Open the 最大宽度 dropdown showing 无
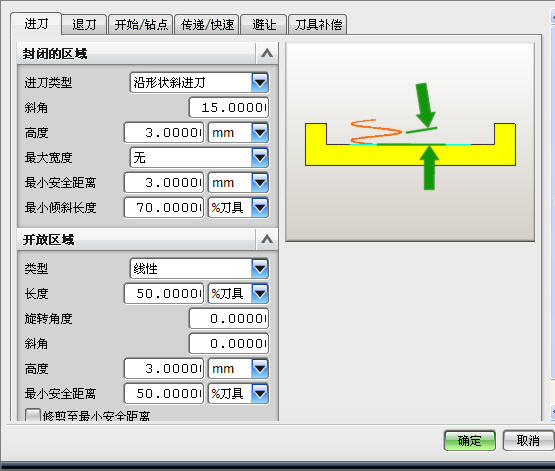 point(199,157)
